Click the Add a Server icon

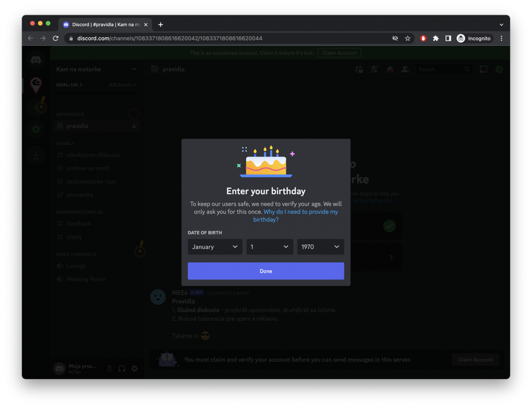(x=36, y=107)
